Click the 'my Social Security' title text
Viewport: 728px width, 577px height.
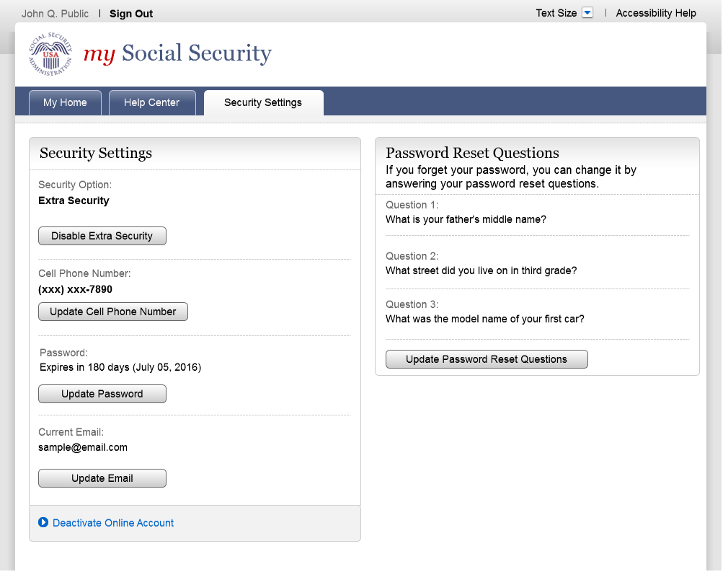coord(177,54)
